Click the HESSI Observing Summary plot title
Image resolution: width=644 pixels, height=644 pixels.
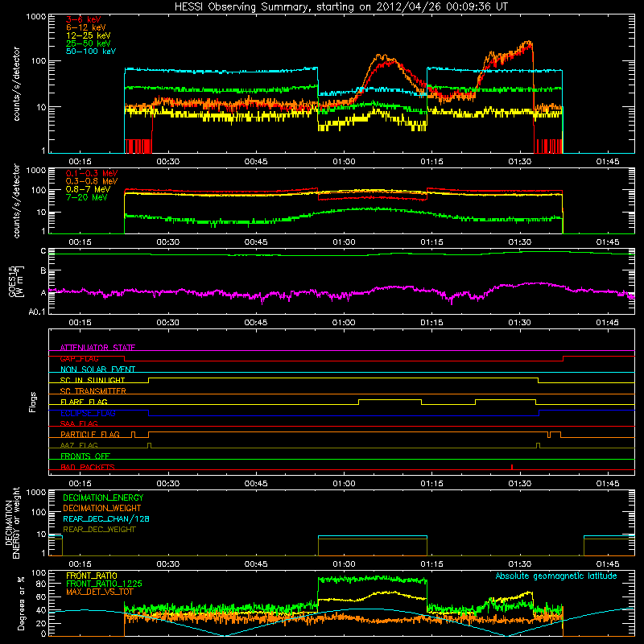coord(341,6)
